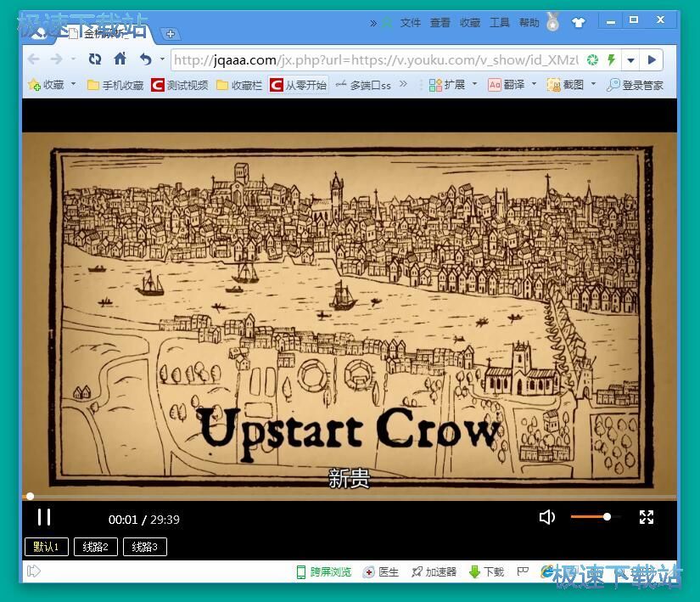The width and height of the screenshot is (700, 602).
Task: Reload the page with refresh icon
Action: coord(95,59)
